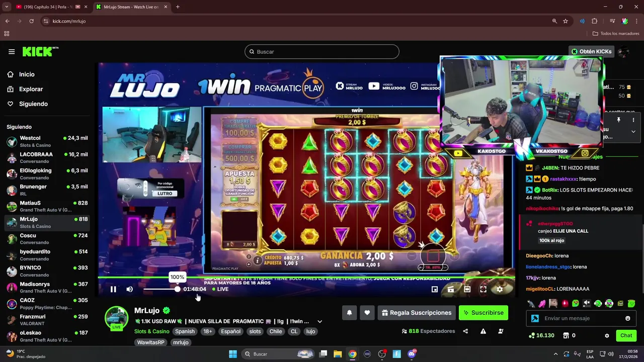The width and height of the screenshot is (644, 362).
Task: Open the user profile avatar menu
Action: [623, 52]
